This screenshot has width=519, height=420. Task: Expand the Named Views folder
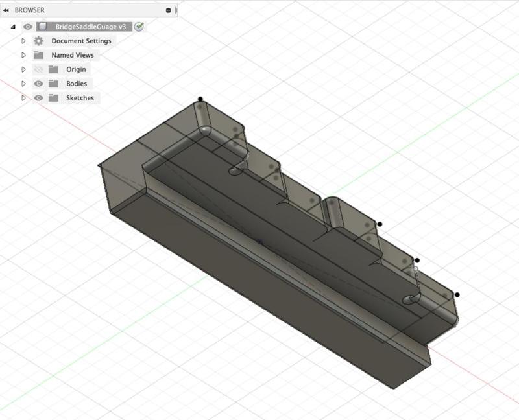[x=23, y=55]
